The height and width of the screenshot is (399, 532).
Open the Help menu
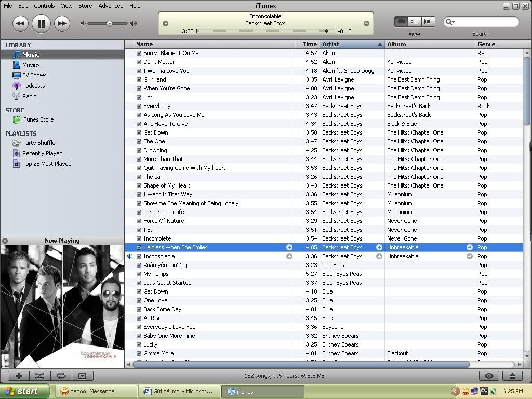click(135, 6)
